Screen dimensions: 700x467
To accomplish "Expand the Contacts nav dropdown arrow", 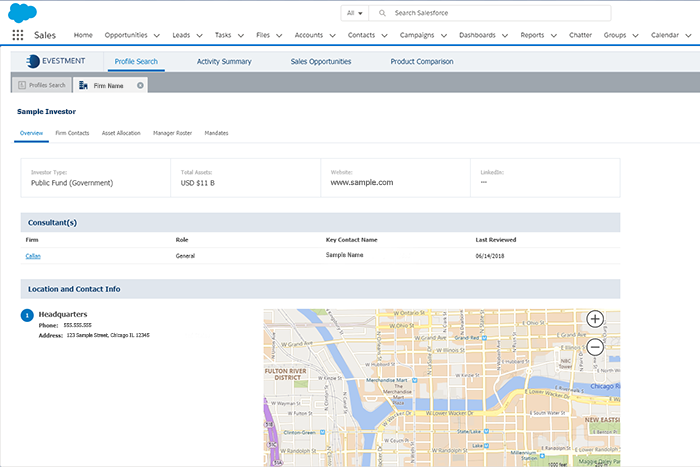I will pos(385,36).
